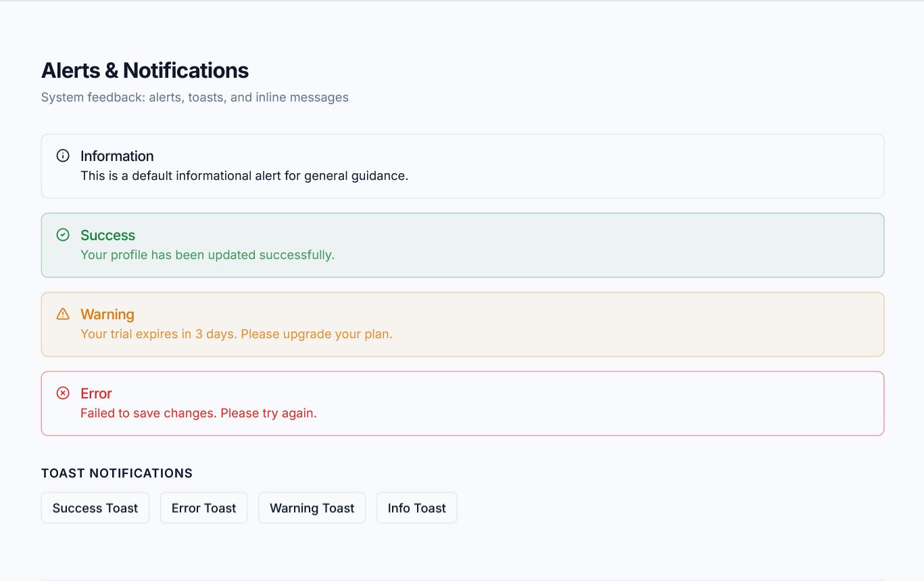924x581 pixels.
Task: Click the "TOAST NOTIFICATIONS" section heading
Action: point(117,473)
